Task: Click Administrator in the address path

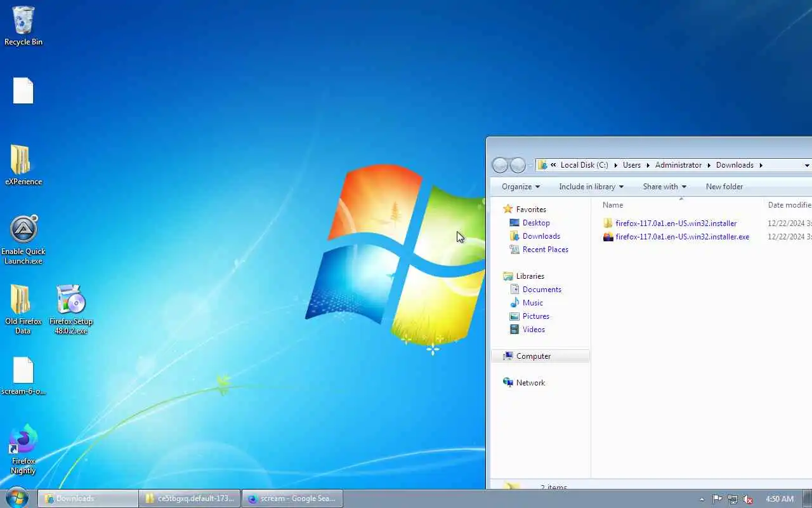Action: tap(679, 165)
